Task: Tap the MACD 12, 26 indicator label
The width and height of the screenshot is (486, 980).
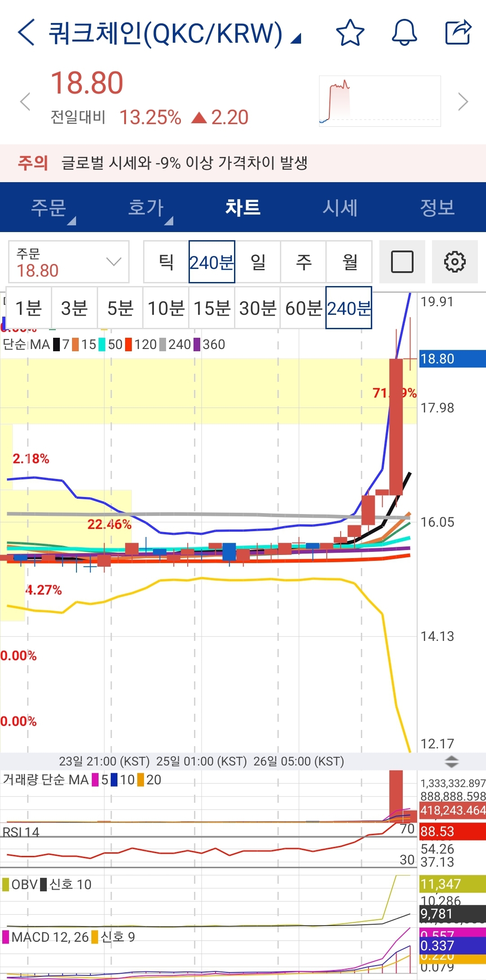Action: click(x=50, y=937)
